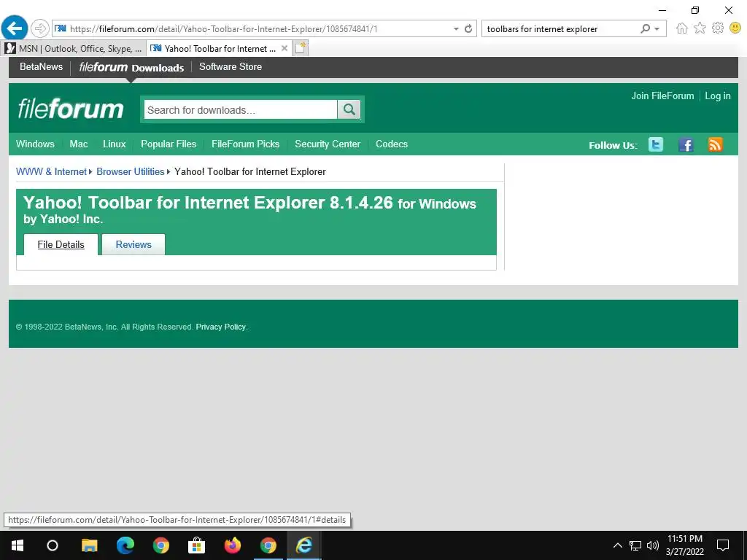Click the green search magnifier button

pyautogui.click(x=349, y=110)
